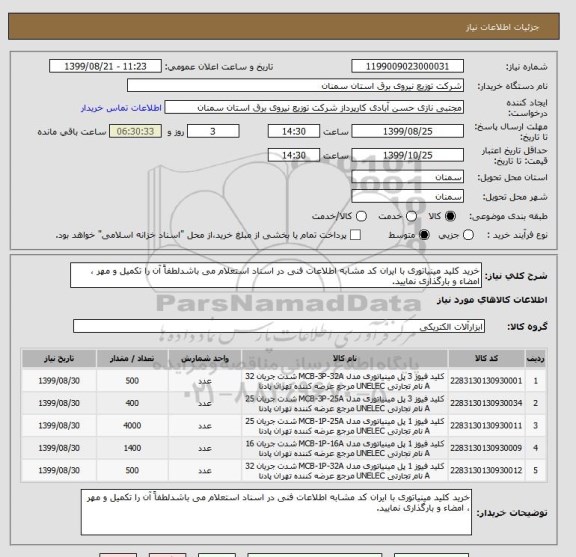This screenshot has width=576, height=557.
Task: Click the کد کالا column header
Action: pos(486,359)
